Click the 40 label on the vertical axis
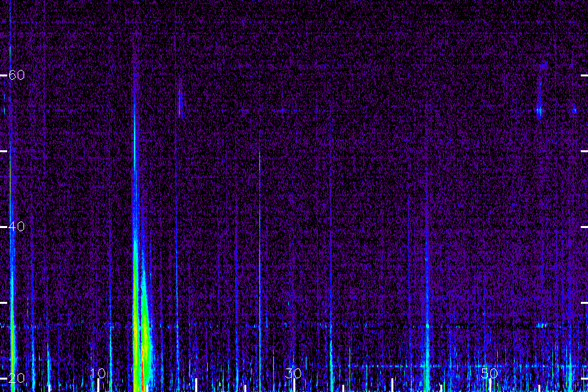The width and height of the screenshot is (588, 392). [16, 227]
